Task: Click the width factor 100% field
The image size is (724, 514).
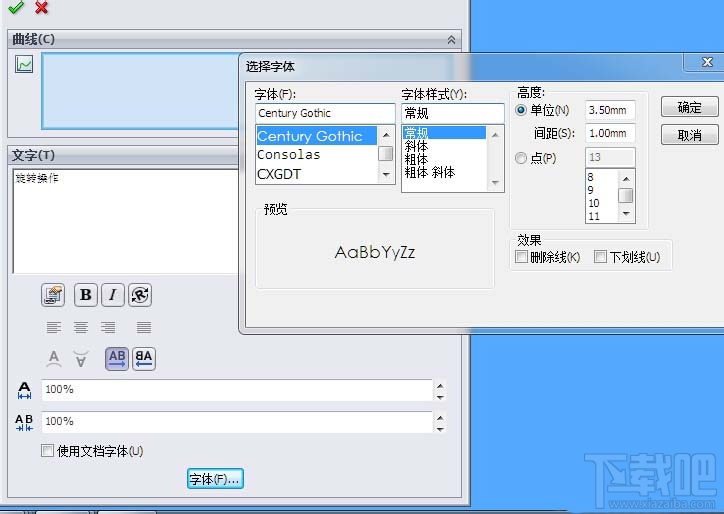Action: [237, 390]
